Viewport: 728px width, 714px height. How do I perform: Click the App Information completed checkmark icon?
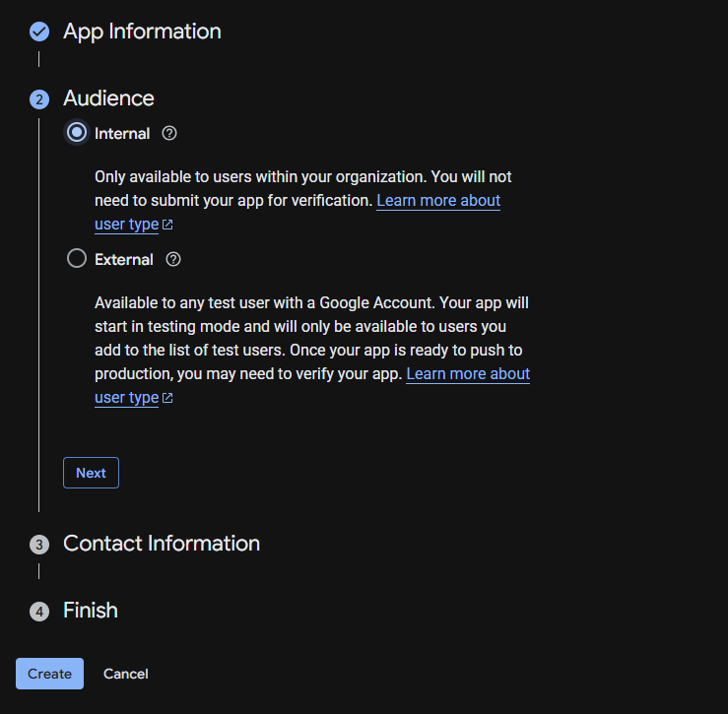[x=39, y=32]
